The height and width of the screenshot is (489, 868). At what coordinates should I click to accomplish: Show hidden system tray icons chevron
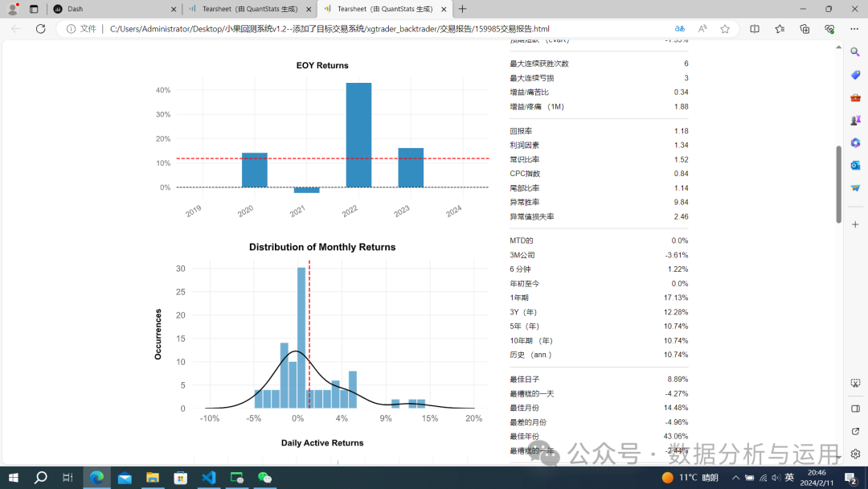click(x=735, y=478)
